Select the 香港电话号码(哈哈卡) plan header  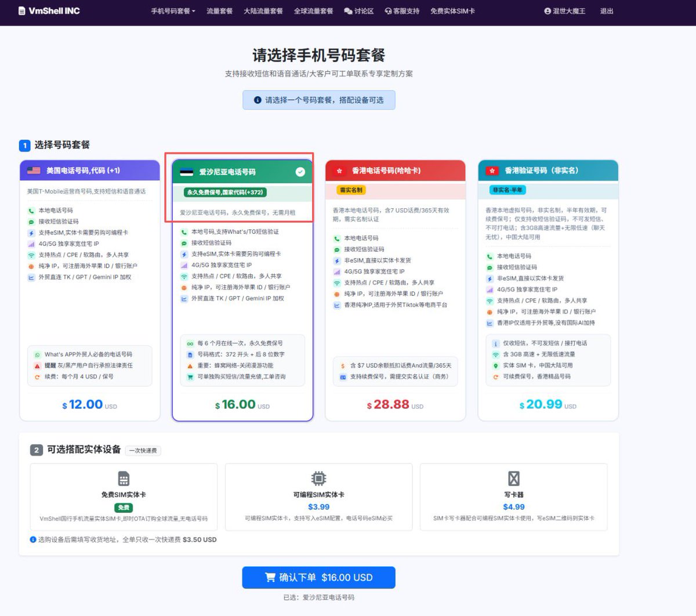point(396,171)
